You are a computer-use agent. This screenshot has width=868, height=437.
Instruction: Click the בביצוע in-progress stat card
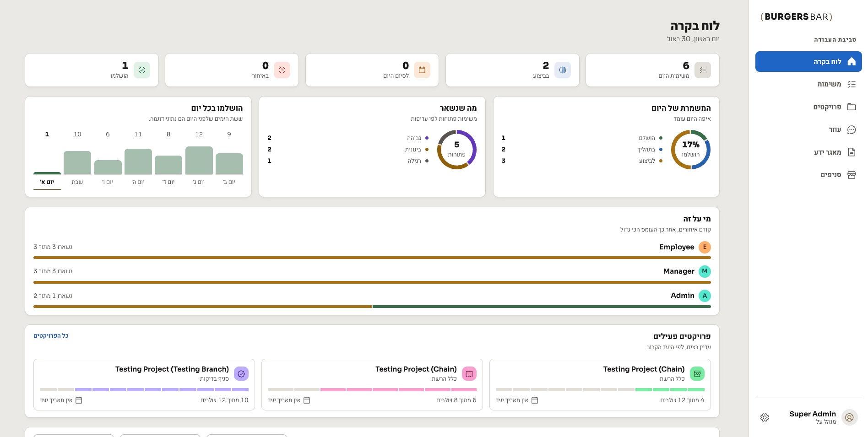pyautogui.click(x=512, y=70)
